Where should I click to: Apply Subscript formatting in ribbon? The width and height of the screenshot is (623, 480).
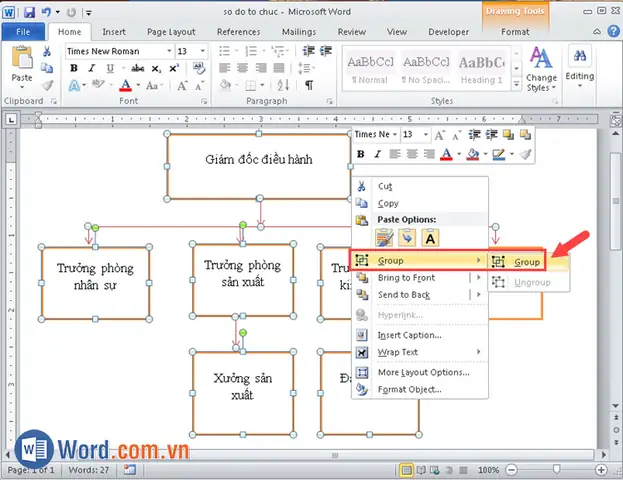pos(156,68)
